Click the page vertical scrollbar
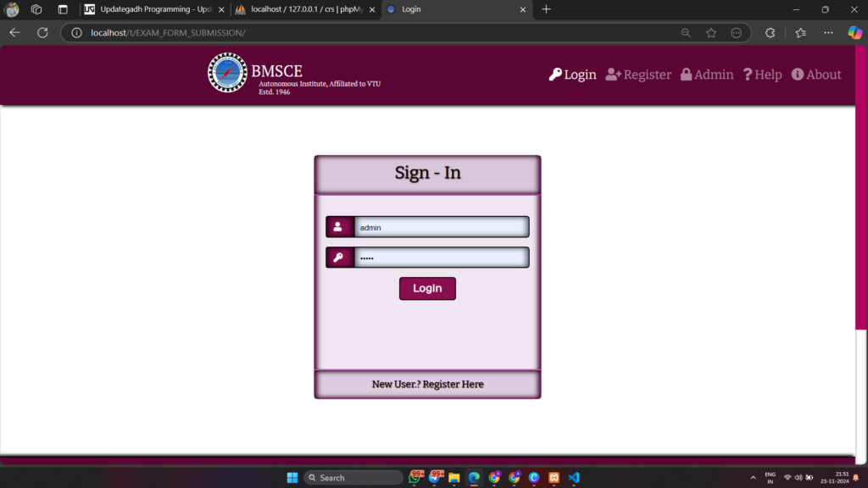The image size is (868, 488). (x=861, y=188)
